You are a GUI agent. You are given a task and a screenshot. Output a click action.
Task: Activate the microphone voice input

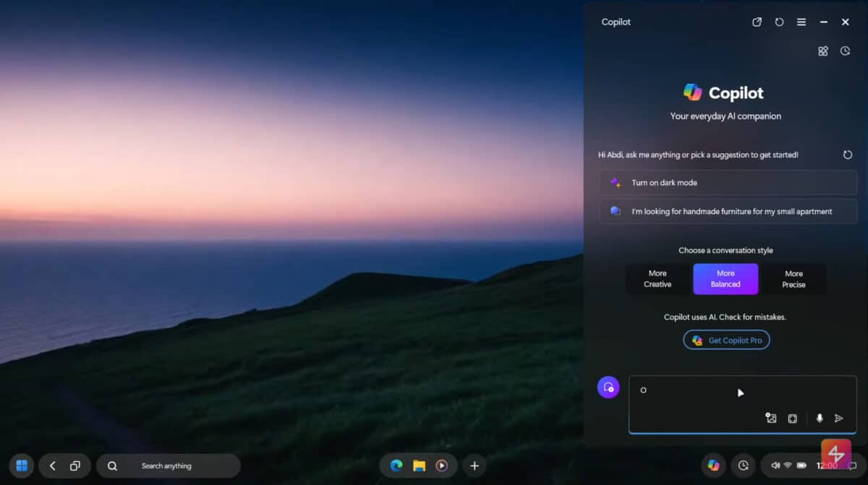(x=820, y=419)
